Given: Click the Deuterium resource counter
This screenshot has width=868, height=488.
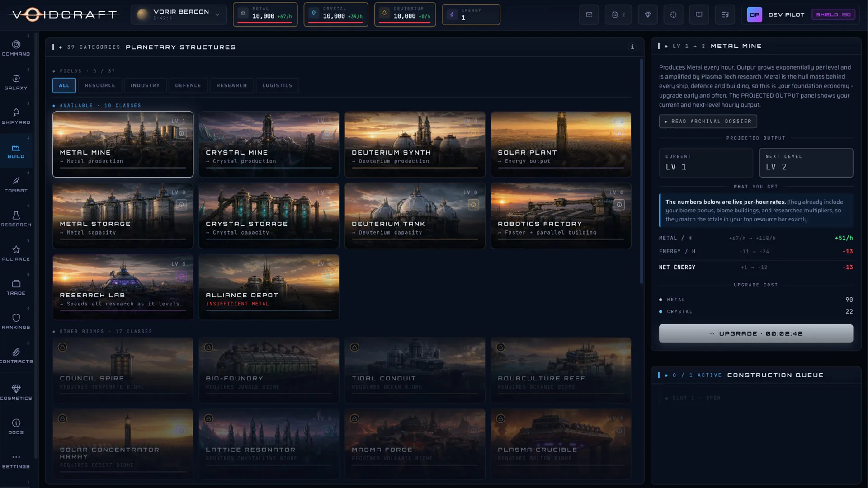Looking at the screenshot, I should (x=405, y=14).
